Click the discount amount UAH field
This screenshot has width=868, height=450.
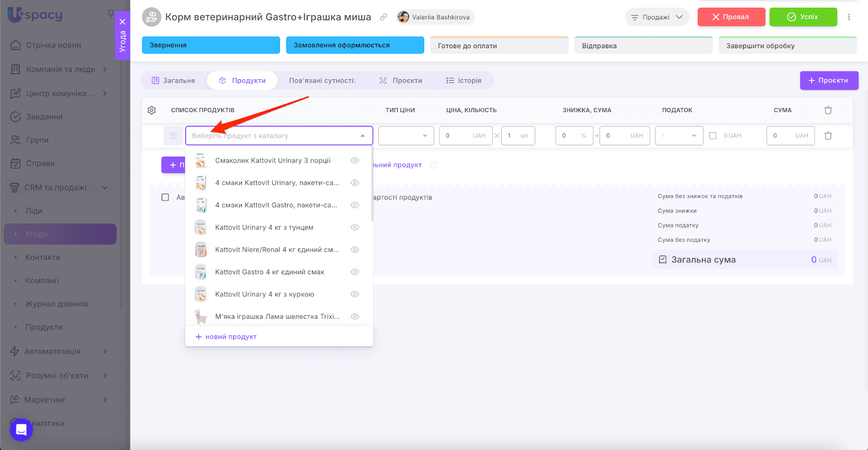tap(624, 136)
